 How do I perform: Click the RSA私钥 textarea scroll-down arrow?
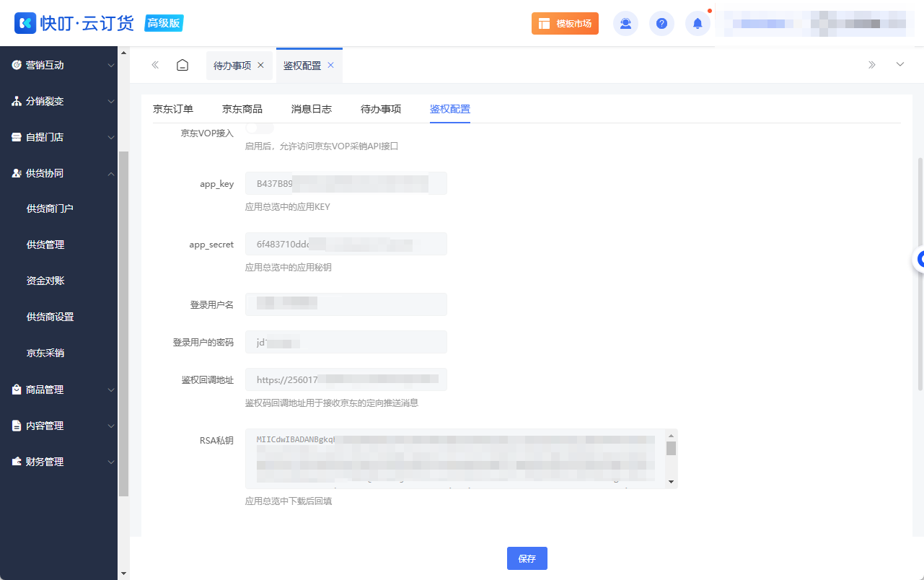click(671, 482)
